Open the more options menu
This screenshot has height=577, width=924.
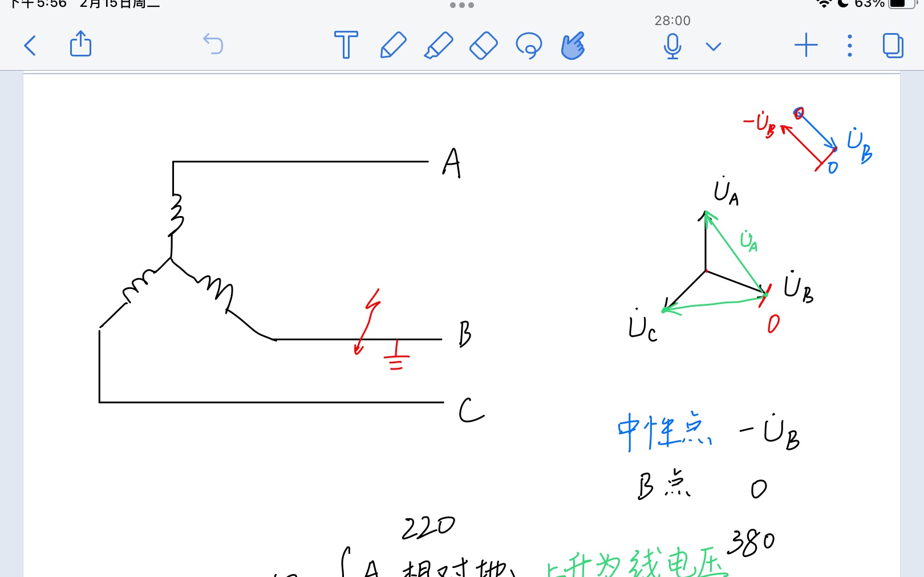tap(850, 46)
